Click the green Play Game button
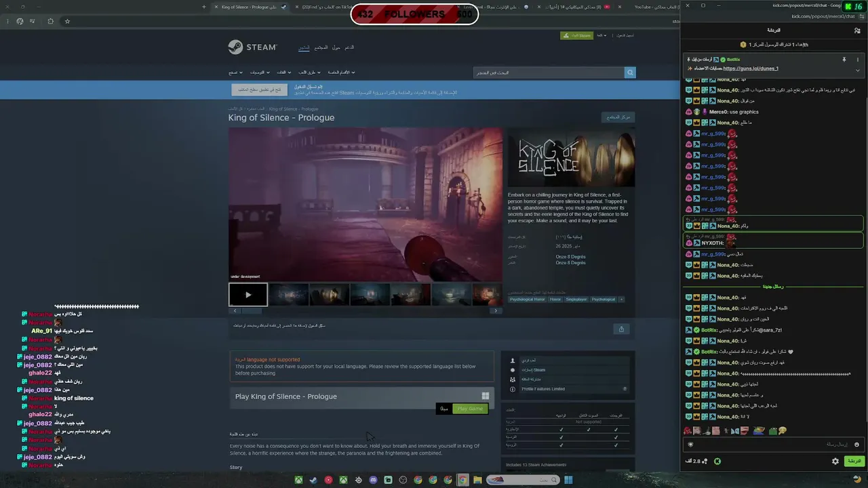This screenshot has width=868, height=488. coord(470,409)
